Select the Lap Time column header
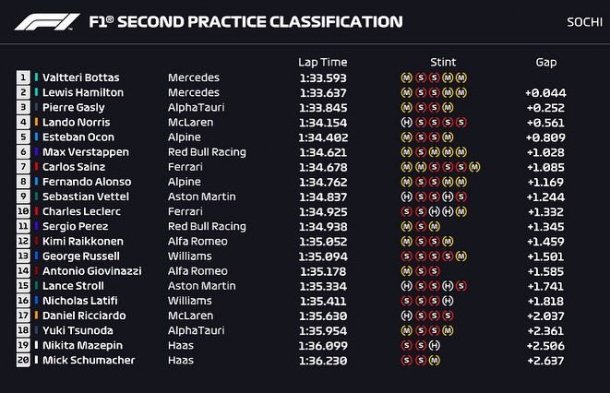The height and width of the screenshot is (393, 610). (x=323, y=62)
